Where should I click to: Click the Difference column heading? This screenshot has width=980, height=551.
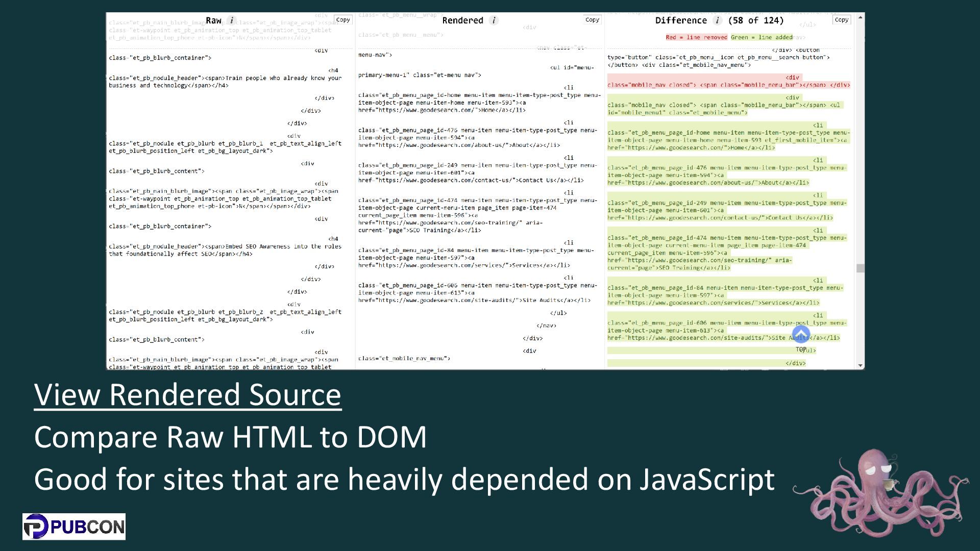pyautogui.click(x=681, y=20)
